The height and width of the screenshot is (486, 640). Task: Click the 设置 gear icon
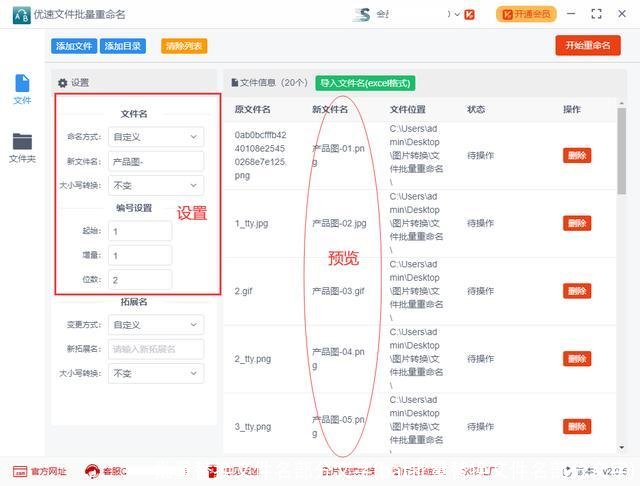[62, 83]
